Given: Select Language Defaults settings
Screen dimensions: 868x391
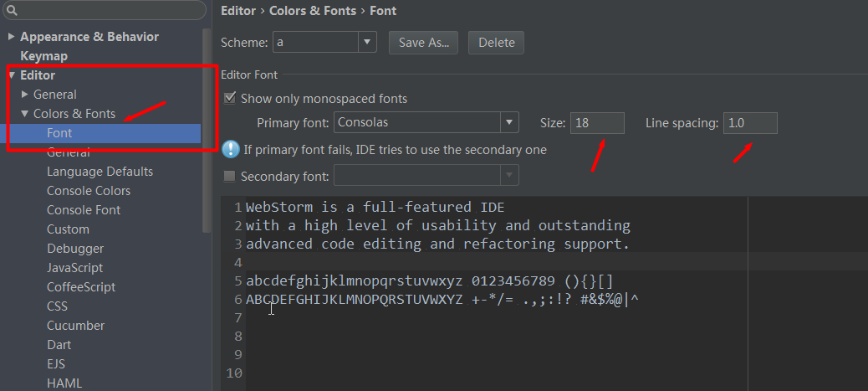Looking at the screenshot, I should (100, 172).
